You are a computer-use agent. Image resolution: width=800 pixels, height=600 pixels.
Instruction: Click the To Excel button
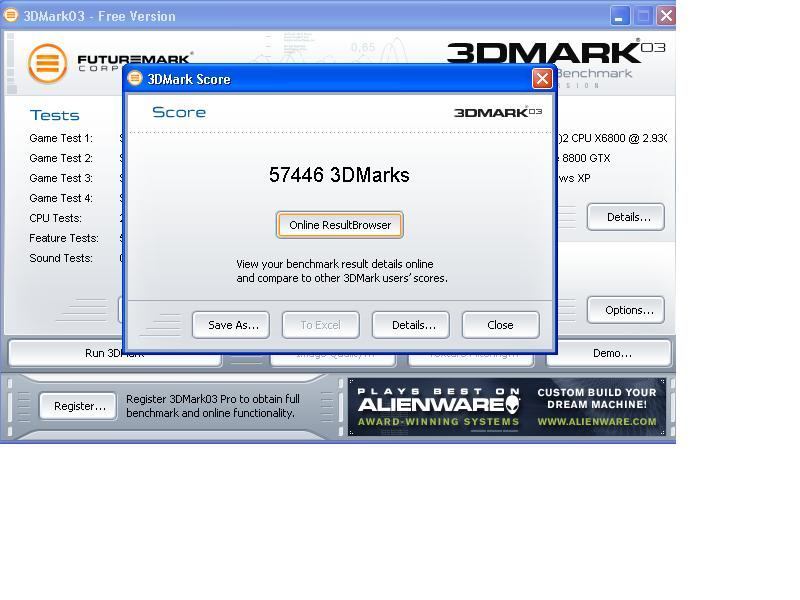320,325
